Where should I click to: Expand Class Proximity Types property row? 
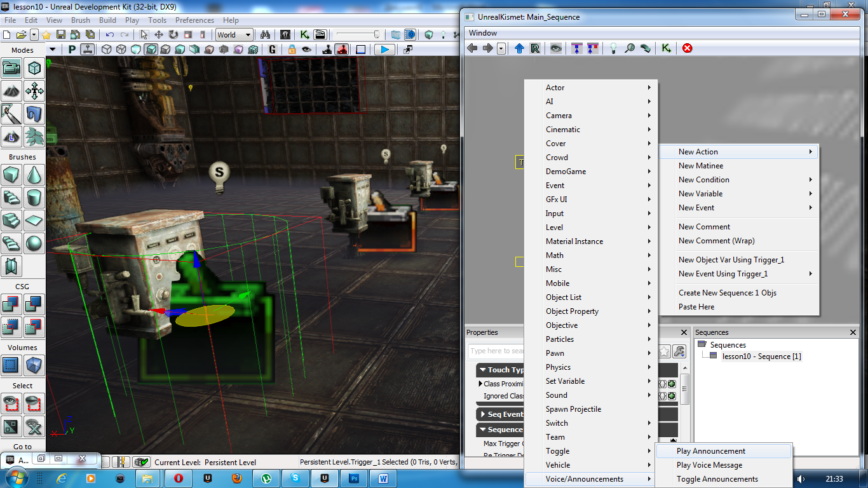[x=480, y=384]
